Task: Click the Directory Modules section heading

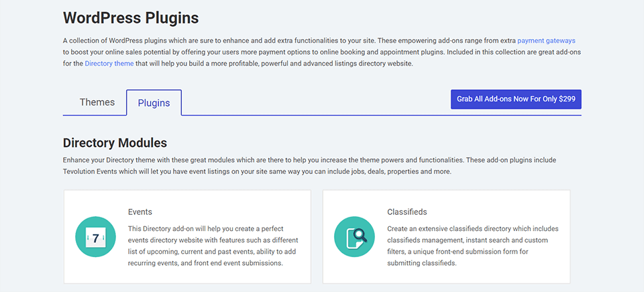Action: point(115,142)
